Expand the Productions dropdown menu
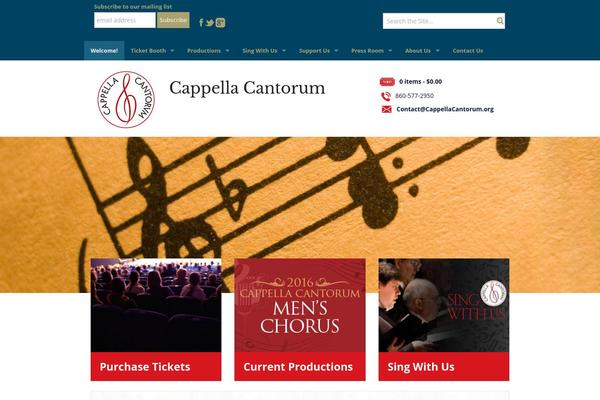 click(x=208, y=51)
